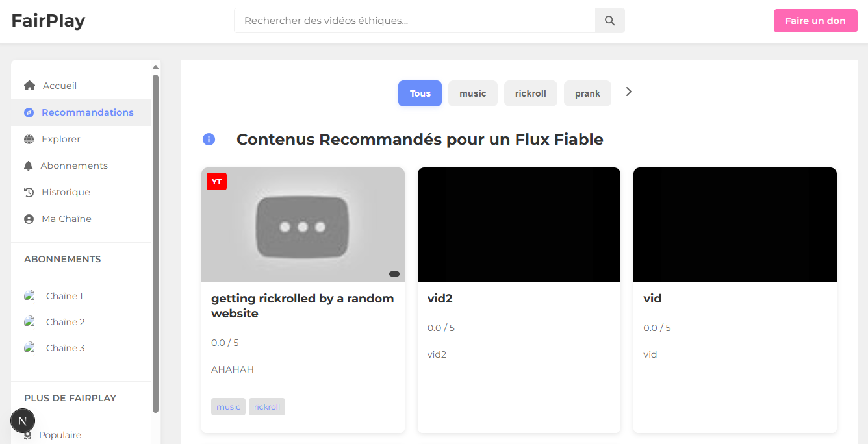Viewport: 868px width, 444px height.
Task: Click the Recommandations compass icon
Action: point(29,112)
